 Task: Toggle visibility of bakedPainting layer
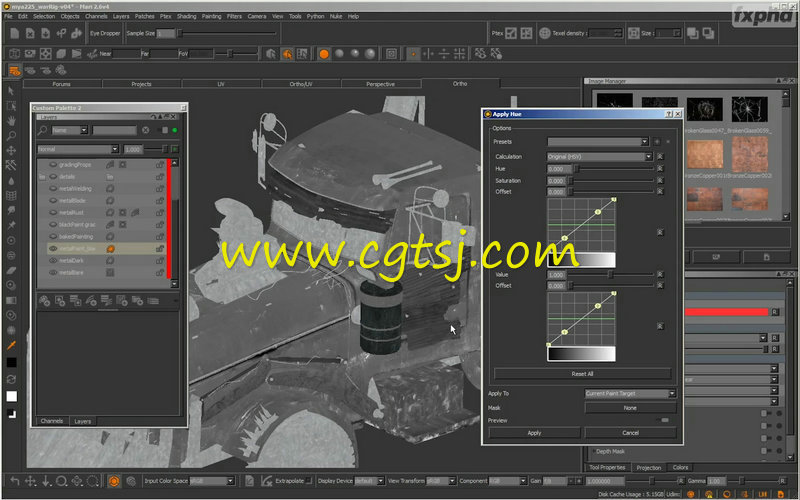click(53, 237)
